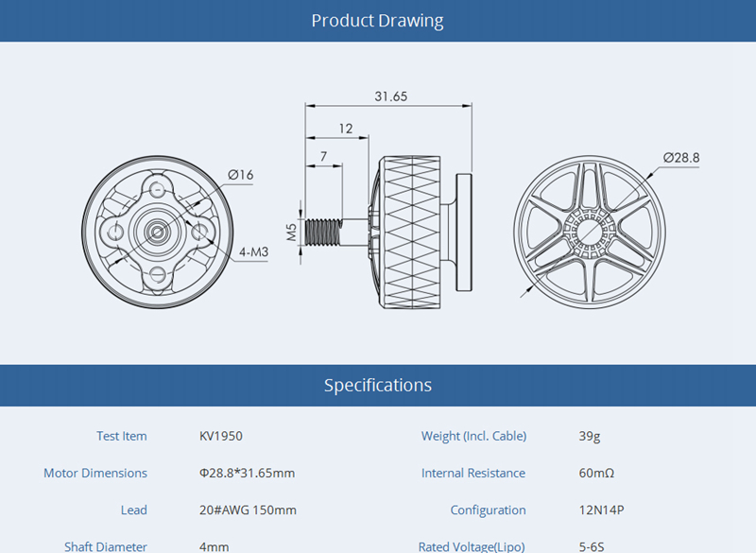This screenshot has height=553, width=756.
Task: Select the motor base view drawing
Action: coord(157,231)
